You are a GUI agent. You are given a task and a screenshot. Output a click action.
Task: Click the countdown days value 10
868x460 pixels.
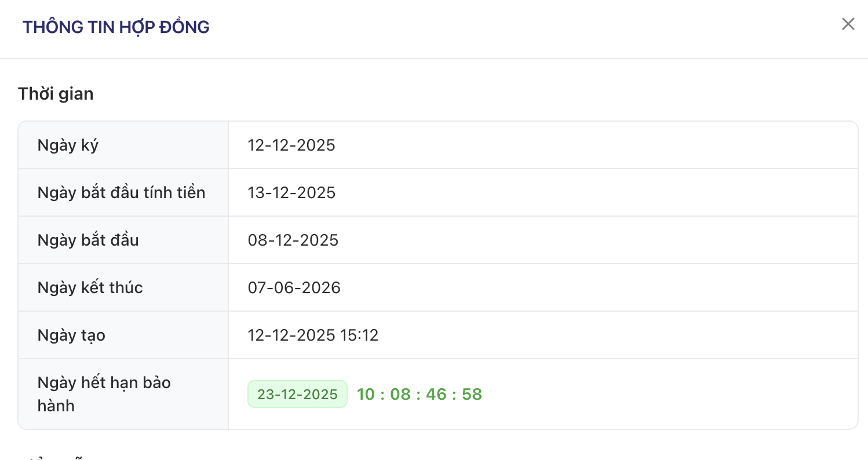click(366, 395)
